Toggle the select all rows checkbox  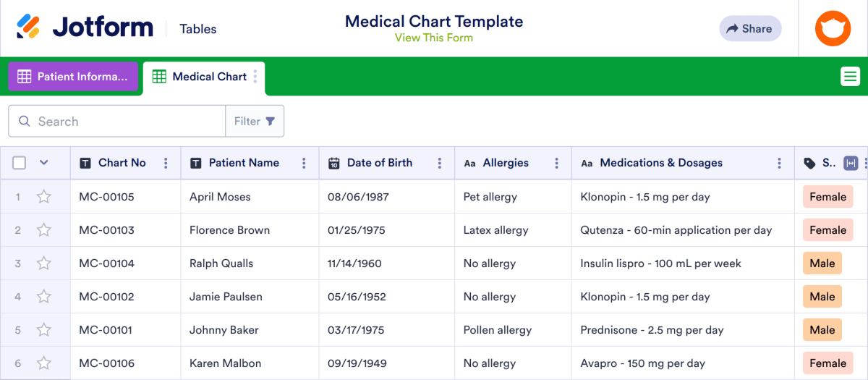point(20,163)
